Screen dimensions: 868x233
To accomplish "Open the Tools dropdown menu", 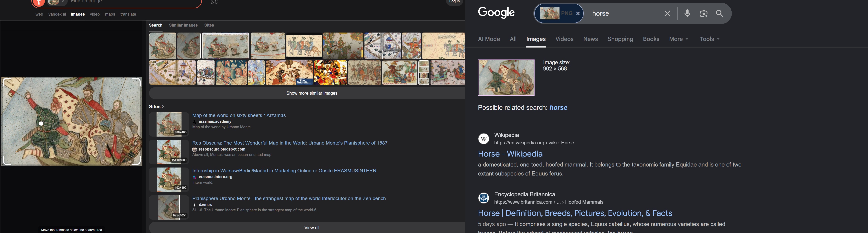I will (x=709, y=39).
